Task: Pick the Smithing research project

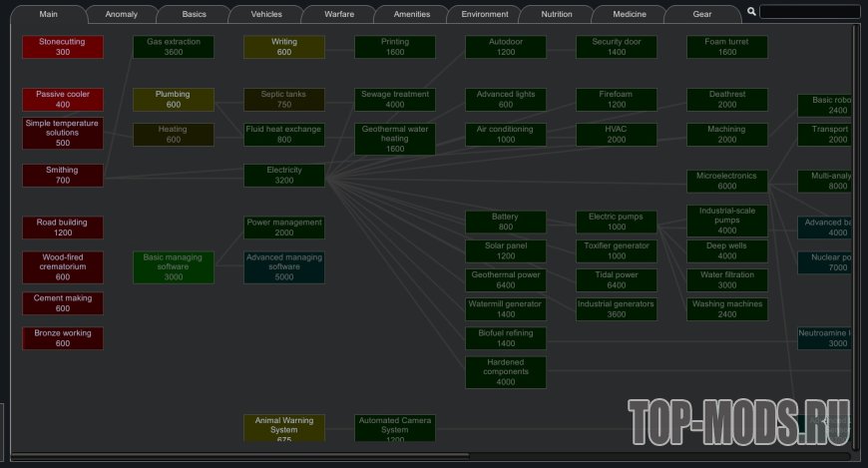Action: [x=63, y=176]
